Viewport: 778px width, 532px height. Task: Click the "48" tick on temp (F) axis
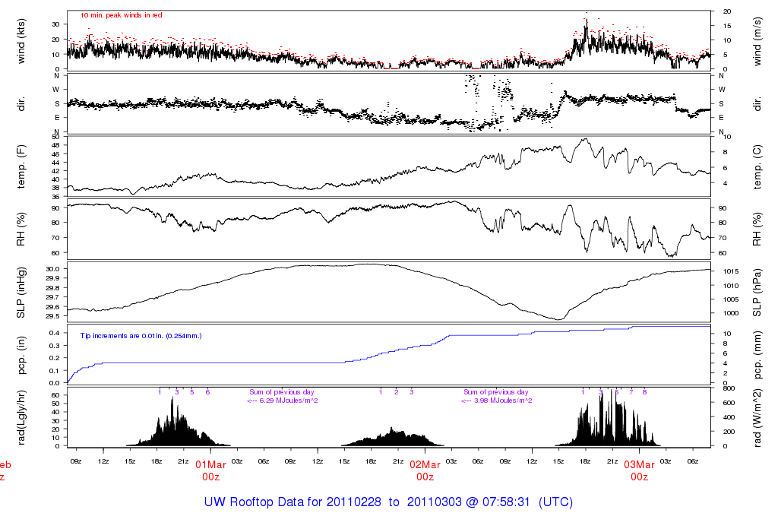point(55,145)
